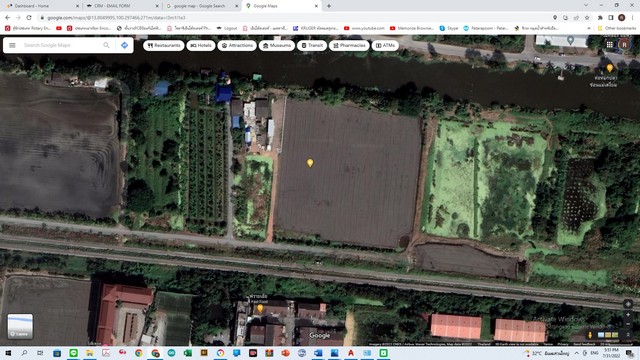Filter map by Restaurants

(164, 45)
